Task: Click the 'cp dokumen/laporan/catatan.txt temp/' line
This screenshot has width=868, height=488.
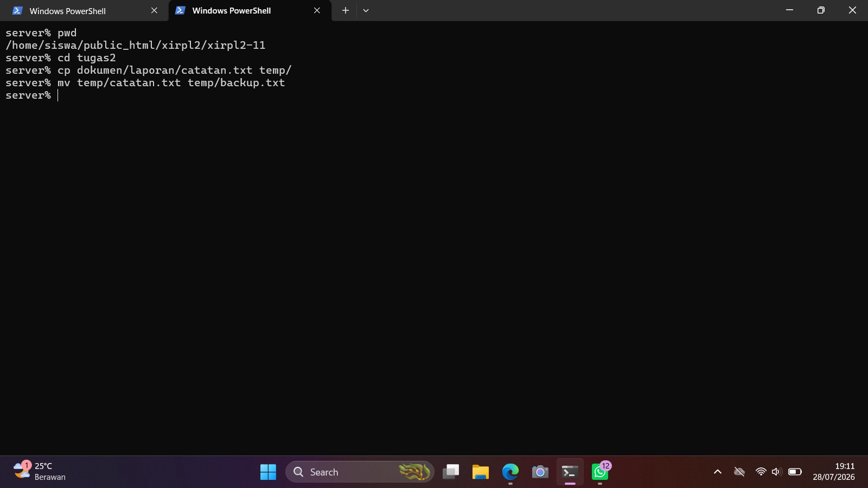Action: [x=149, y=70]
